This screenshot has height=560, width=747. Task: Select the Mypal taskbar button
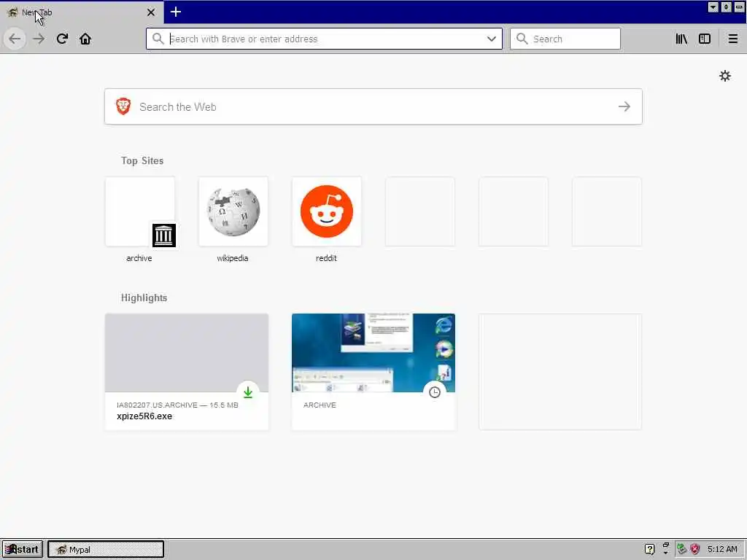click(x=106, y=549)
